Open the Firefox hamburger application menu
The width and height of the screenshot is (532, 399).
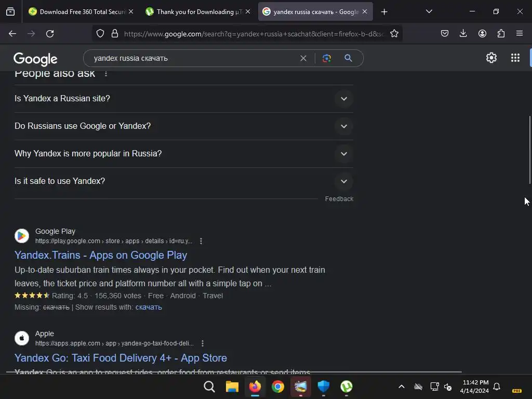(520, 34)
